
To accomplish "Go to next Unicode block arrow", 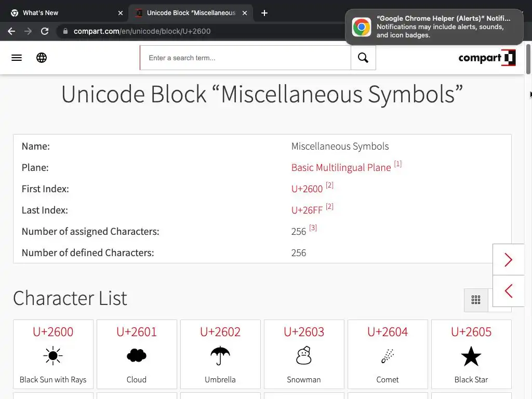I will (x=508, y=260).
